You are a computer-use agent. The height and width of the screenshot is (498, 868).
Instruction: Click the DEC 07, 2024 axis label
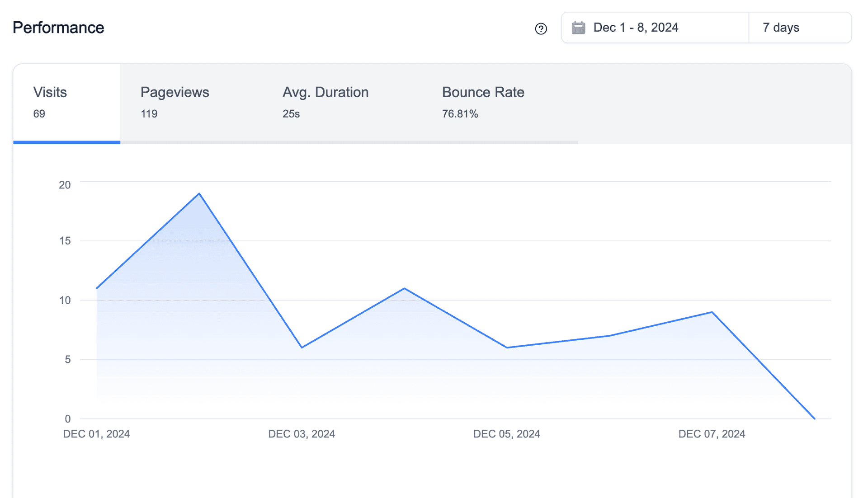point(712,434)
